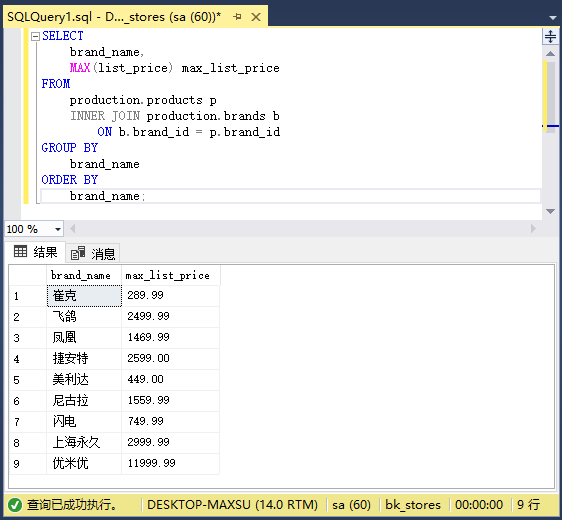The height and width of the screenshot is (520, 562).
Task: Click the 00:00:00 elapsed time entry
Action: click(479, 505)
